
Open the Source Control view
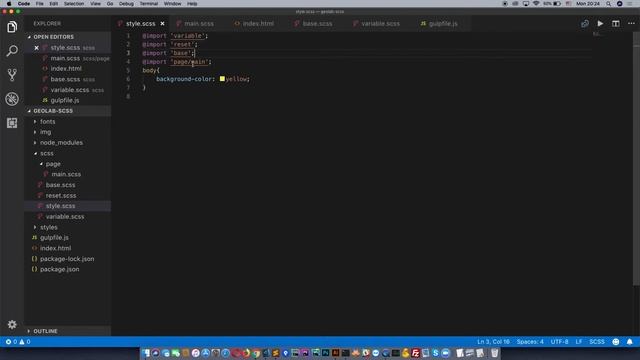[x=12, y=75]
